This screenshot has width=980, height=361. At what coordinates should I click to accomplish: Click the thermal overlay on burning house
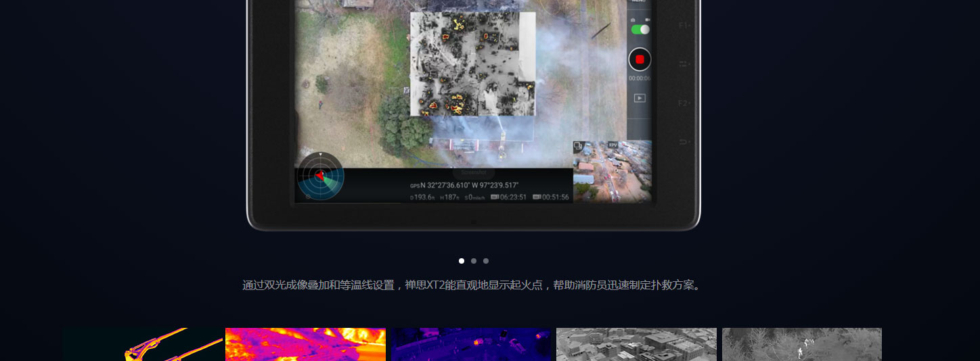[472, 64]
